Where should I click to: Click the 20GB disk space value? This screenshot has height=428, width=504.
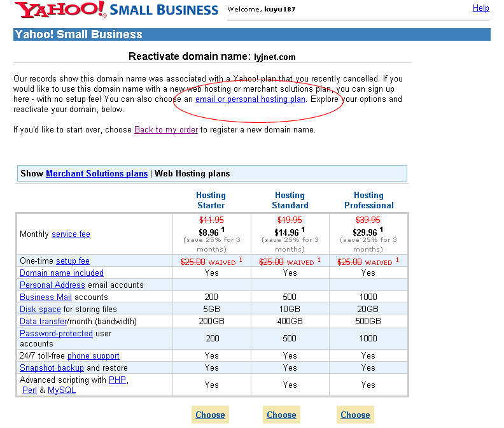368,310
